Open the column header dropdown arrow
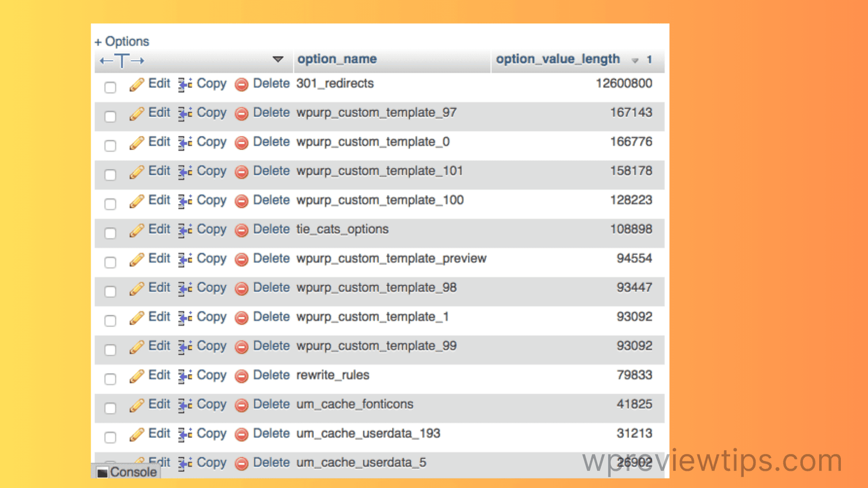The image size is (868, 488). click(278, 60)
